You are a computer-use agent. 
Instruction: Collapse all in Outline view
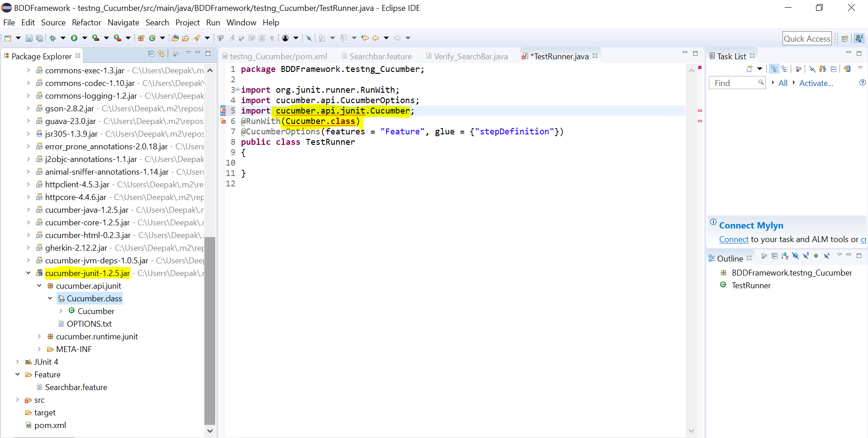click(774, 256)
